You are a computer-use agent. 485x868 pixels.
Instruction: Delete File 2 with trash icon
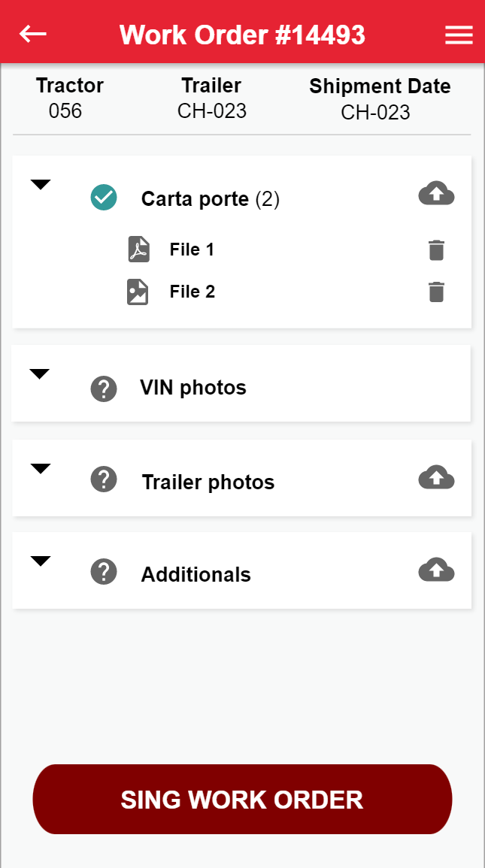coord(436,292)
